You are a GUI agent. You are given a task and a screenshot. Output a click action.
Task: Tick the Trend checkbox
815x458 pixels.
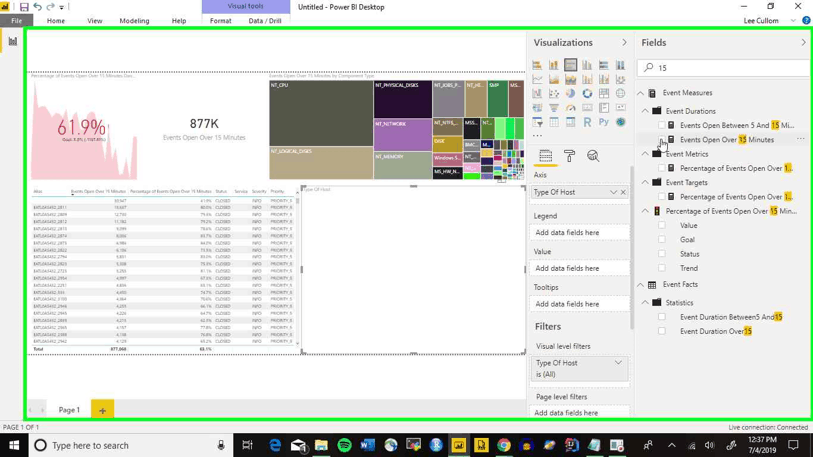pyautogui.click(x=662, y=268)
